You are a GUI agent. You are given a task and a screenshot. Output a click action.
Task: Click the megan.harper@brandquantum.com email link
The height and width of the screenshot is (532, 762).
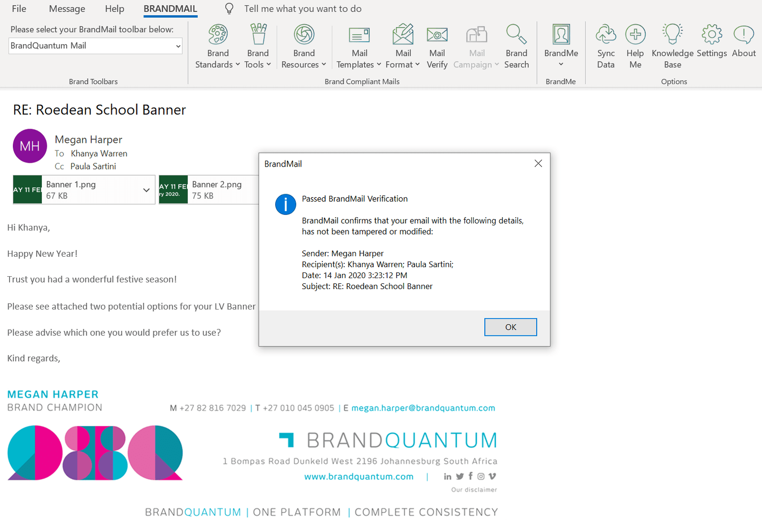(x=423, y=408)
